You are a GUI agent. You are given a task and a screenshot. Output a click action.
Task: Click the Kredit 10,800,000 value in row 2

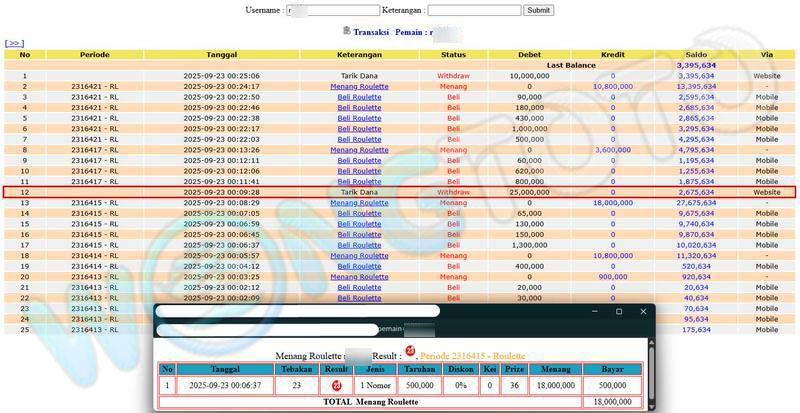coord(613,86)
